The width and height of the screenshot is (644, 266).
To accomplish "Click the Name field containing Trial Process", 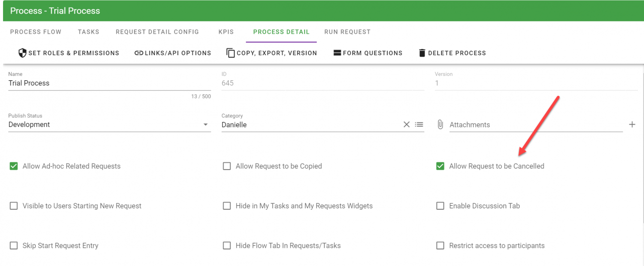I will [x=109, y=83].
